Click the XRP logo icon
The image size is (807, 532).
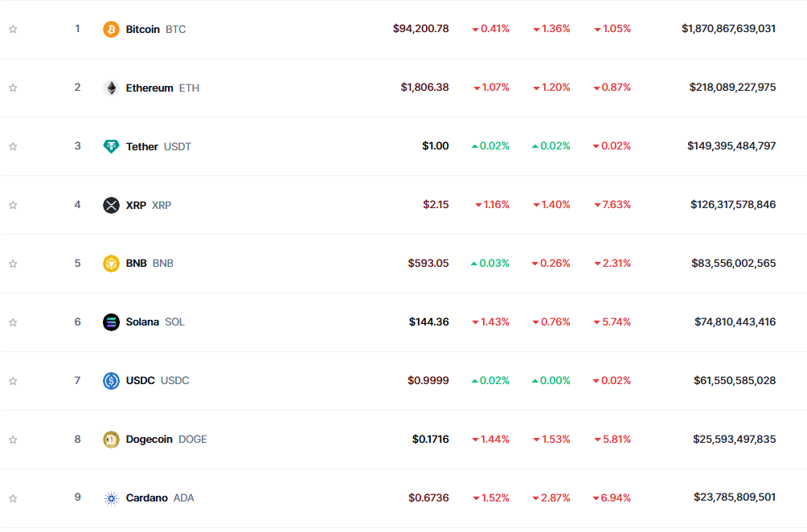point(111,205)
